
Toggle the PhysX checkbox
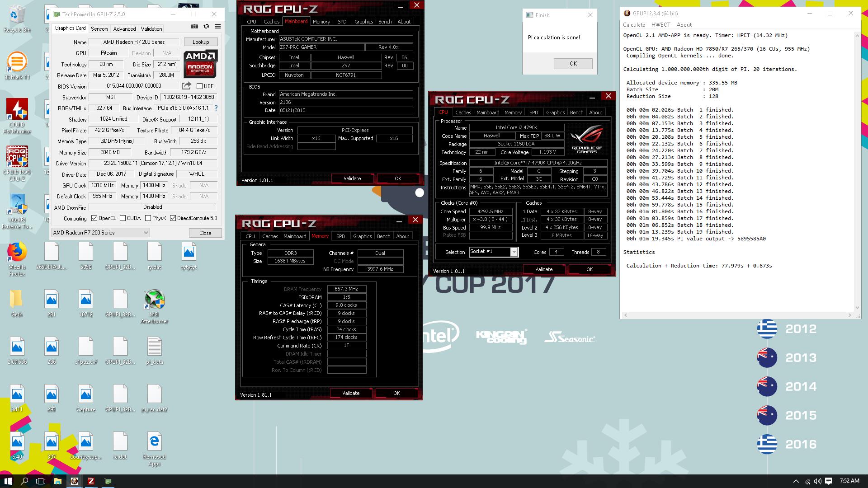coord(148,218)
